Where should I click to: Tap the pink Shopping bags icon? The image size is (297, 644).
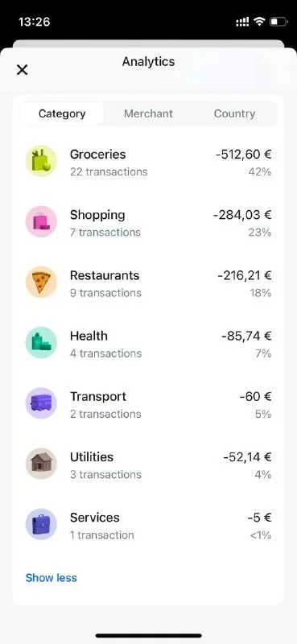coord(41,221)
